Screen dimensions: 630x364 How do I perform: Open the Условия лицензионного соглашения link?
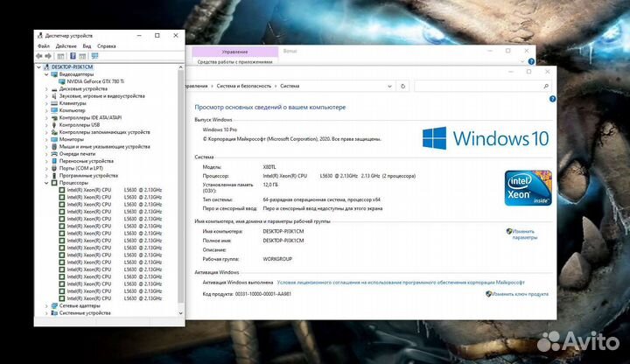tap(401, 283)
